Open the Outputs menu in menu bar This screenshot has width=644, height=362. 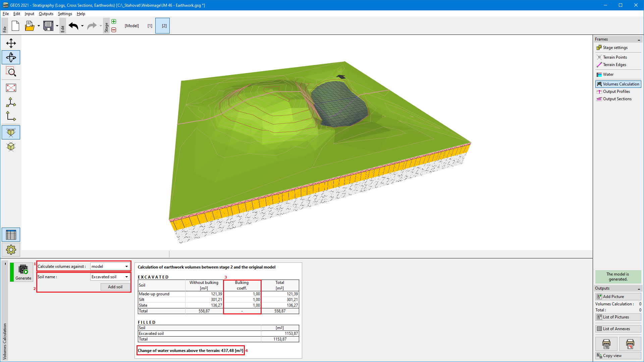[46, 14]
